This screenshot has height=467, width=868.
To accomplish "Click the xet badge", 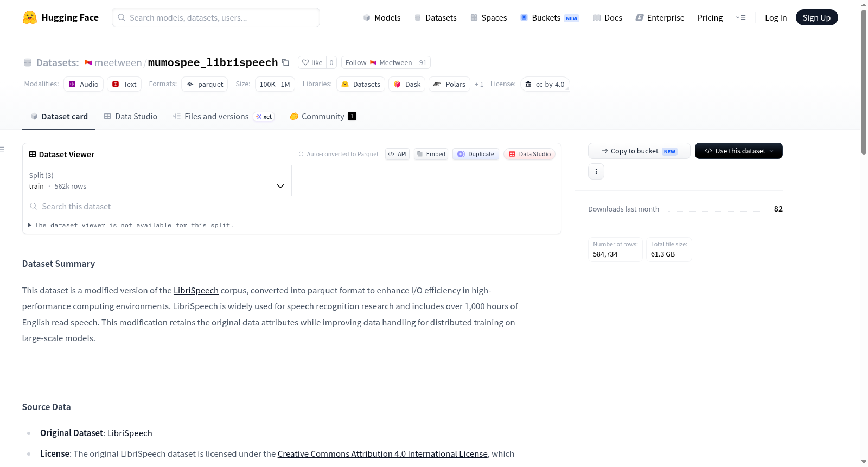I will pyautogui.click(x=264, y=117).
